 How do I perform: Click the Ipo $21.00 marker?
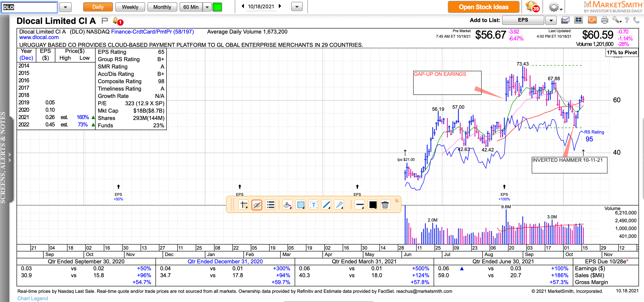[406, 160]
